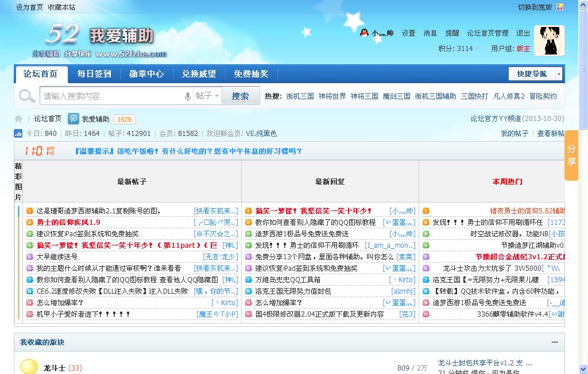588x374 pixels.
Task: Open the 免费抽奖 navigation tab
Action: pos(251,74)
